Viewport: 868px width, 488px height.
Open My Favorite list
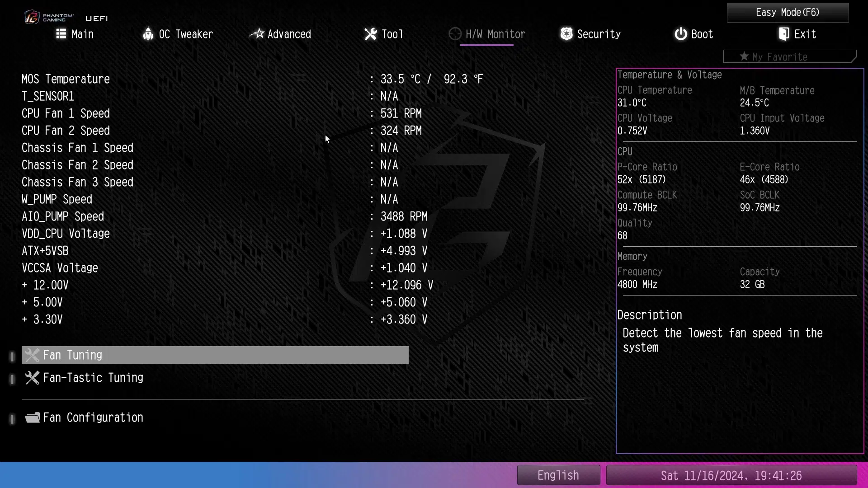pos(789,56)
